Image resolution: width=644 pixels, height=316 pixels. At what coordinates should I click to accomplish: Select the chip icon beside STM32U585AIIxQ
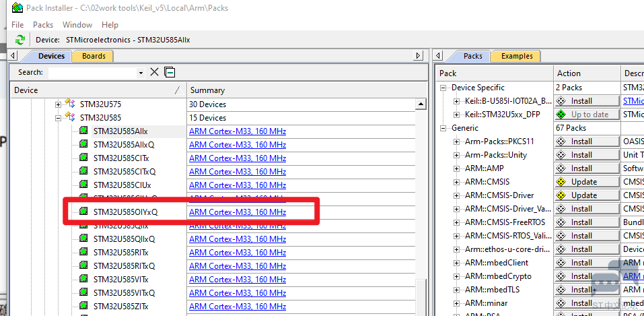coord(84,145)
